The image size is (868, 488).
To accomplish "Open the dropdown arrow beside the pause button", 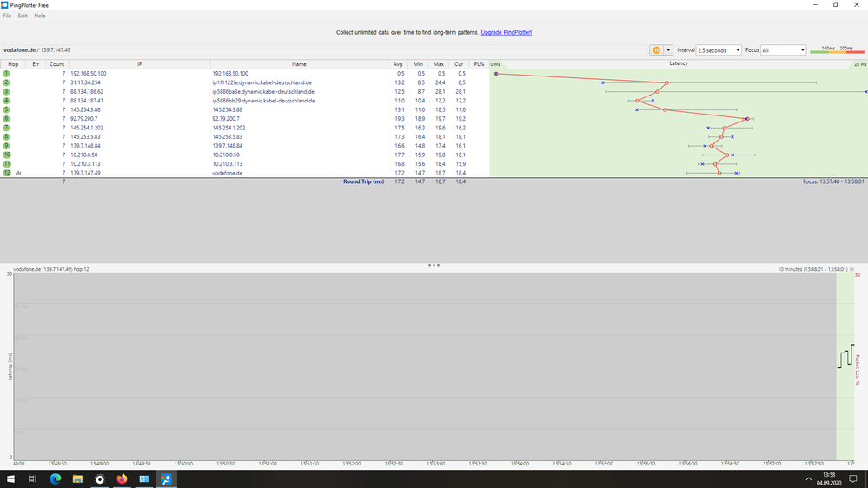I will (668, 50).
